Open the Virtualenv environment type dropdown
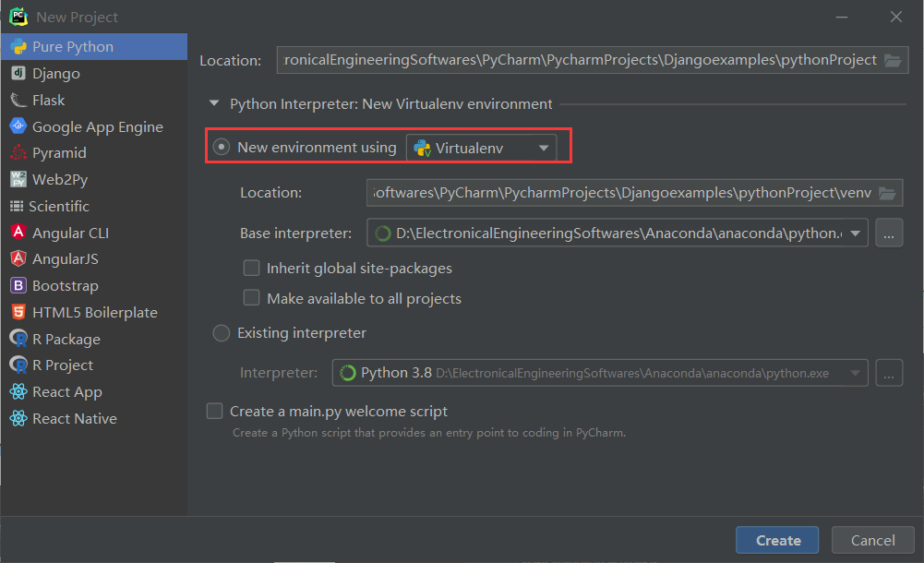924x563 pixels. [482, 148]
